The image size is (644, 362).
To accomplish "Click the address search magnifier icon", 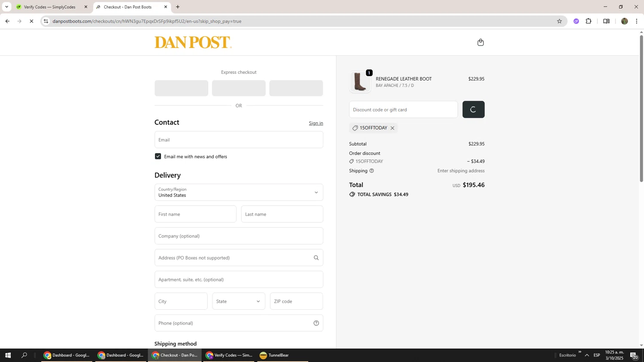I will [x=316, y=258].
